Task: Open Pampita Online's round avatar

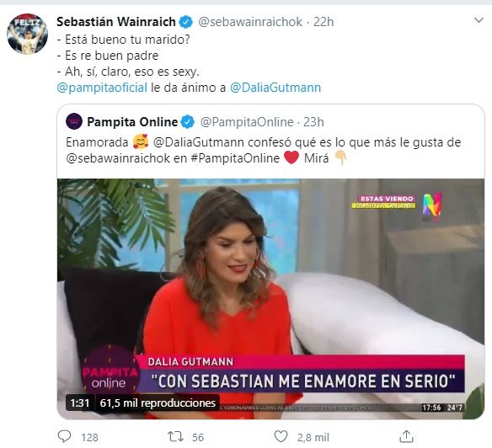Action: (74, 121)
